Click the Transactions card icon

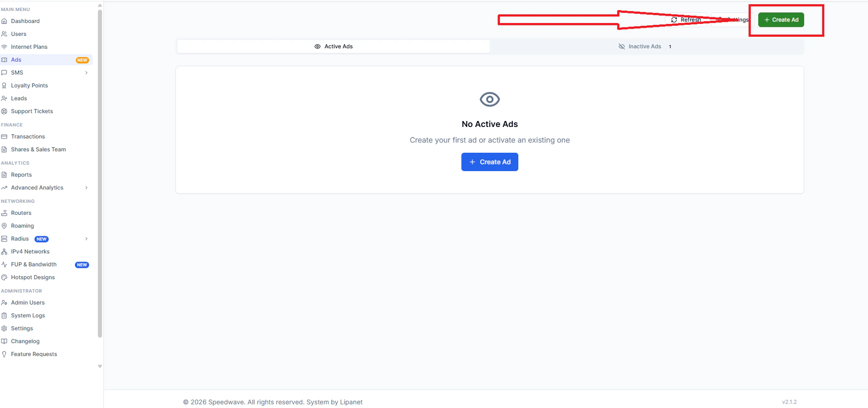coord(4,137)
